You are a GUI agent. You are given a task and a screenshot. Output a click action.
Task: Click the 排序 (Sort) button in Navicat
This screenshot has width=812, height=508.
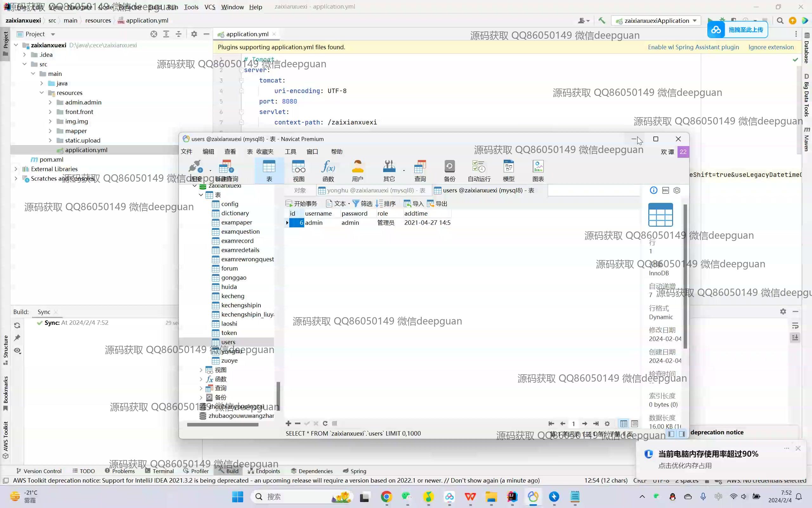pyautogui.click(x=385, y=204)
